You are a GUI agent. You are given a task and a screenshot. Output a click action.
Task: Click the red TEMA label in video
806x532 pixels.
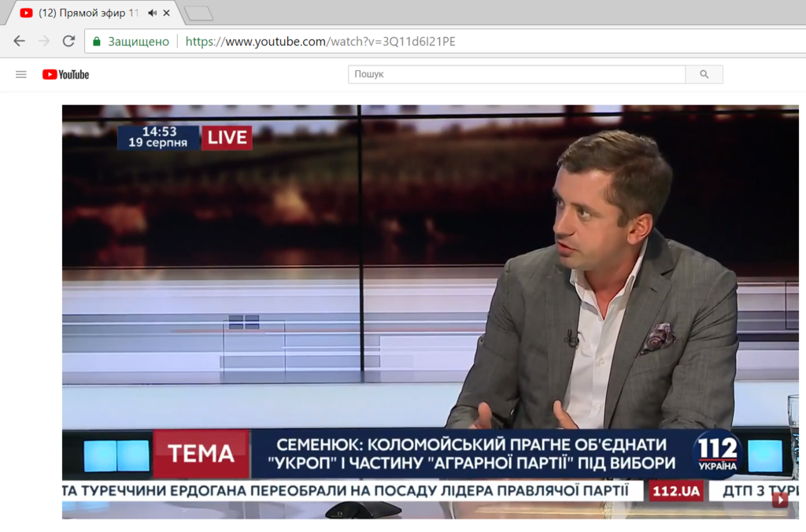pos(201,454)
